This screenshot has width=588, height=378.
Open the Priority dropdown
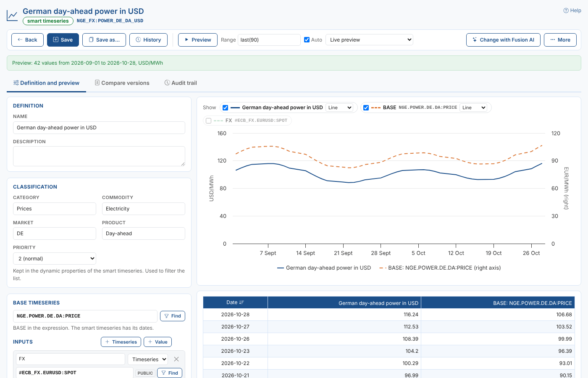55,259
